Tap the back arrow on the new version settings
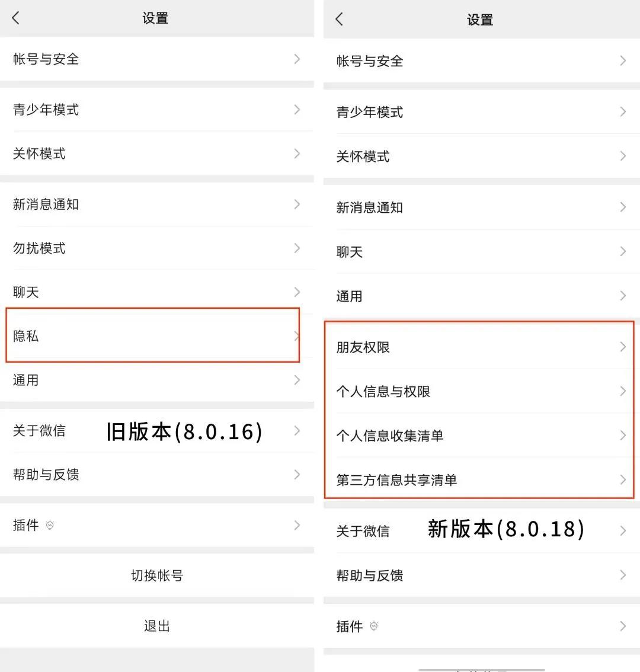 click(339, 19)
